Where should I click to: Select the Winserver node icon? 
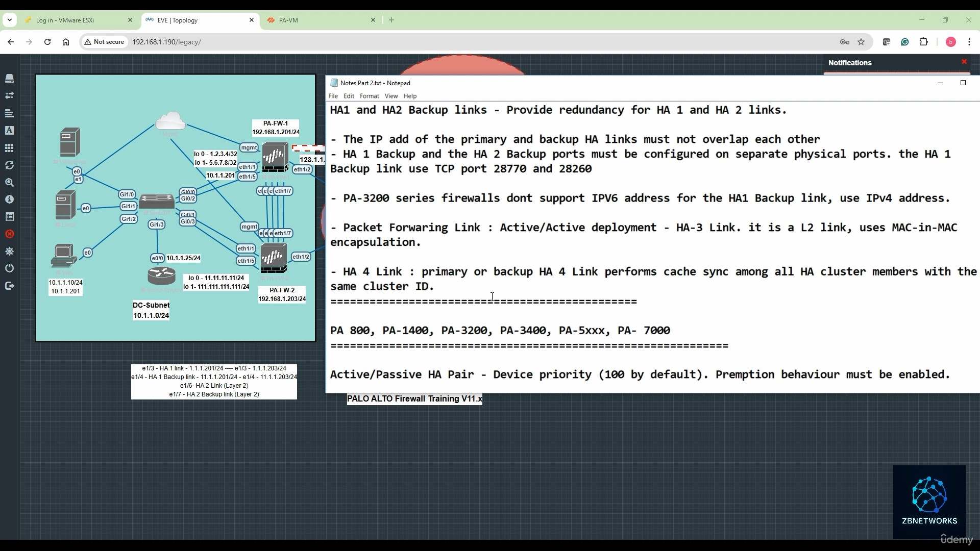point(70,142)
